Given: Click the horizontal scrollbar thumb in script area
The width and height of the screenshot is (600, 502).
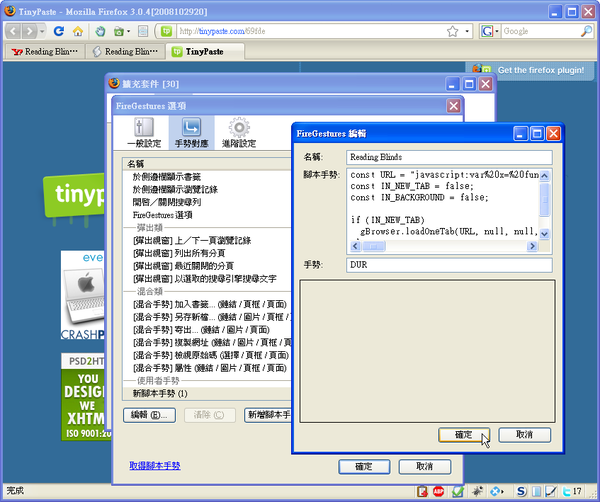Looking at the screenshot, I should tap(373, 246).
